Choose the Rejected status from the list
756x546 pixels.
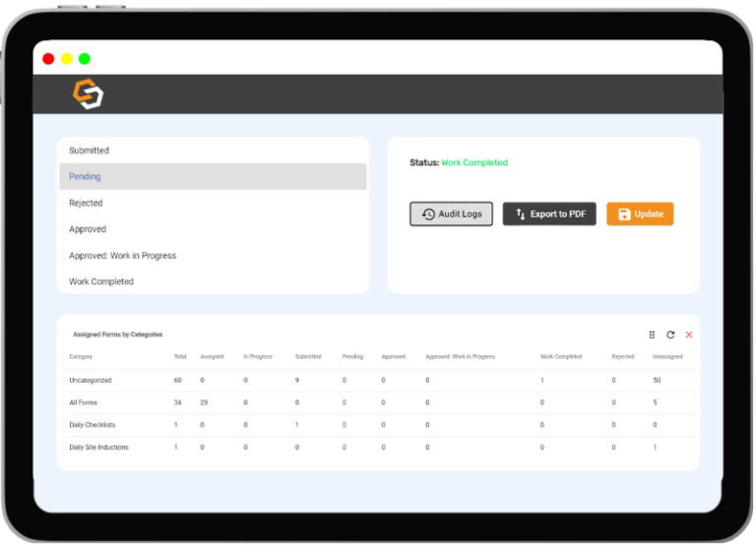pyautogui.click(x=86, y=203)
